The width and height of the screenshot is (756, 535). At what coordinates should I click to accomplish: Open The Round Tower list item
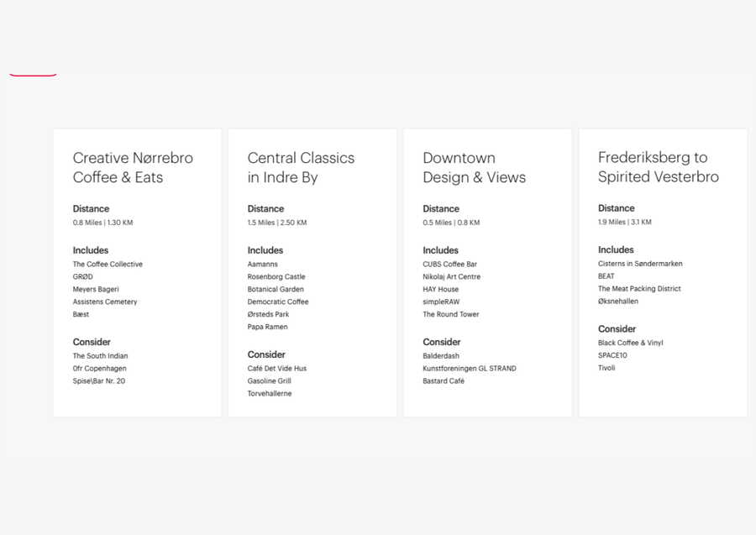[x=451, y=315]
